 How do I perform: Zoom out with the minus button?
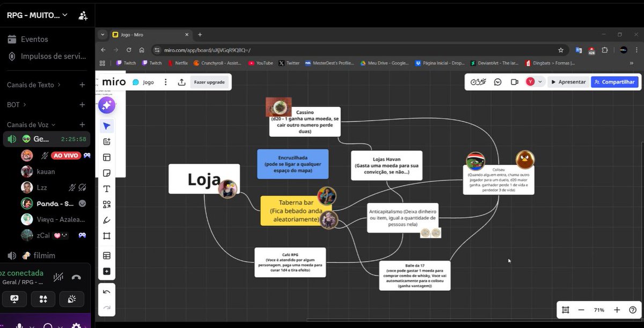click(x=581, y=310)
